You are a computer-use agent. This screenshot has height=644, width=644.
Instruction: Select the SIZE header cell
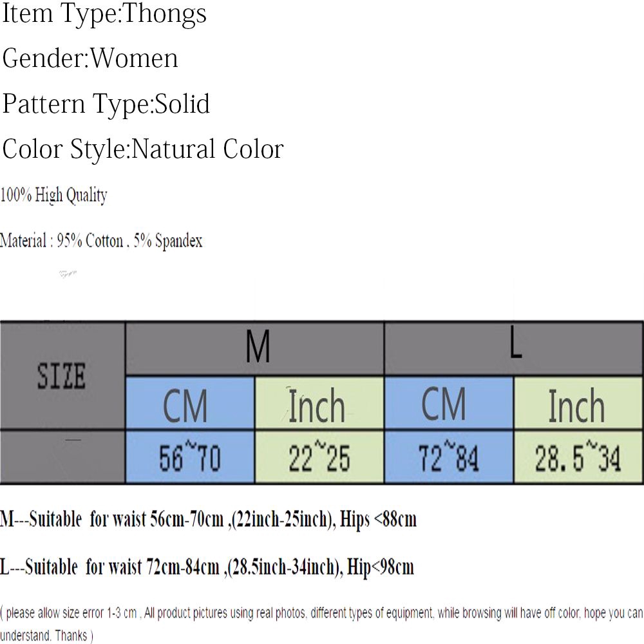[x=62, y=376]
